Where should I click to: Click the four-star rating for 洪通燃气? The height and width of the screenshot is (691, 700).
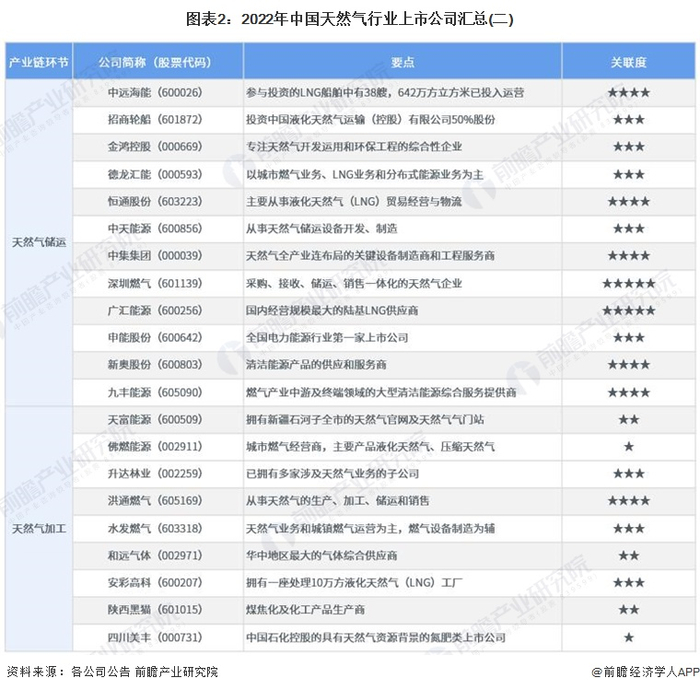click(629, 501)
